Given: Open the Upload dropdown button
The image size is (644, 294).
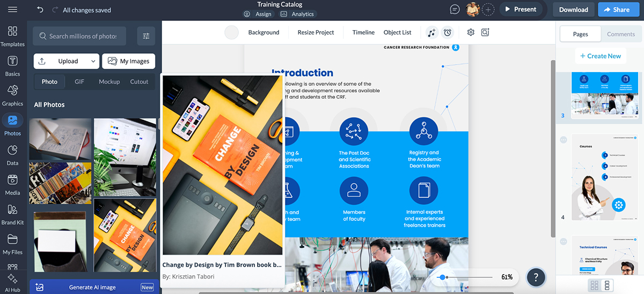Looking at the screenshot, I should coord(67,61).
